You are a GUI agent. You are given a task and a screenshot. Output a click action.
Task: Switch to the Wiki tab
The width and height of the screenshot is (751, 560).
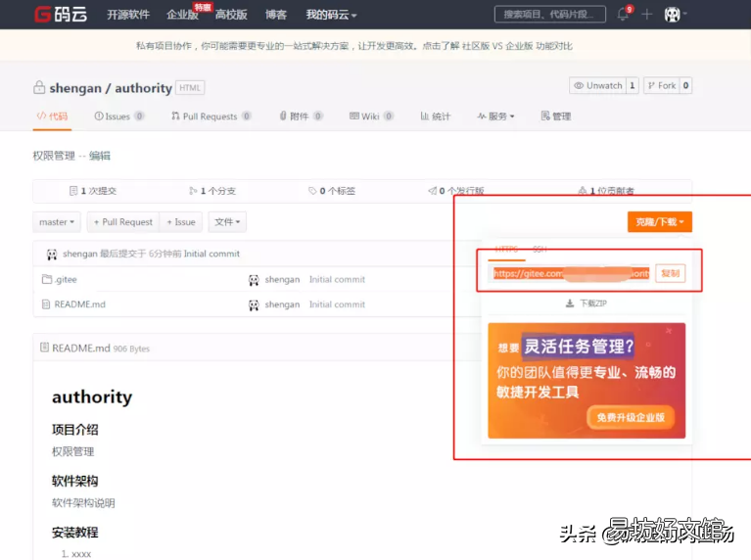click(x=371, y=117)
